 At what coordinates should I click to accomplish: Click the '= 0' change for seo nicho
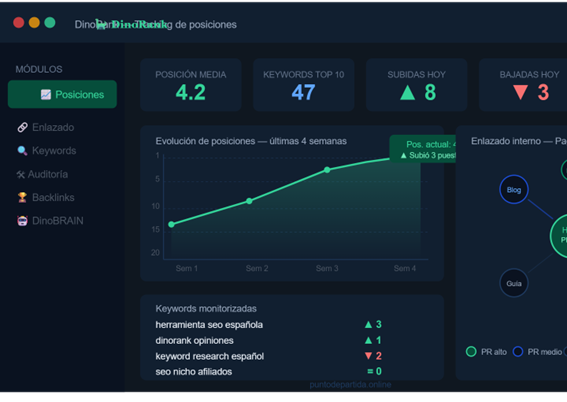click(x=374, y=372)
